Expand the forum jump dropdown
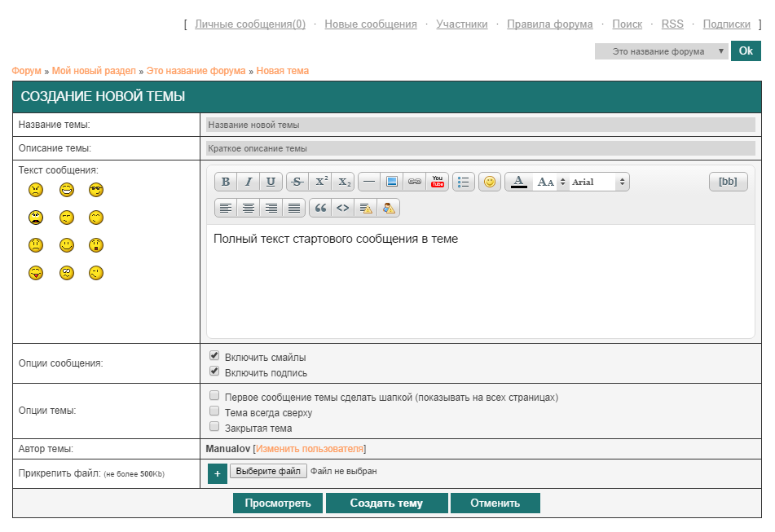775x532 pixels. pos(661,51)
